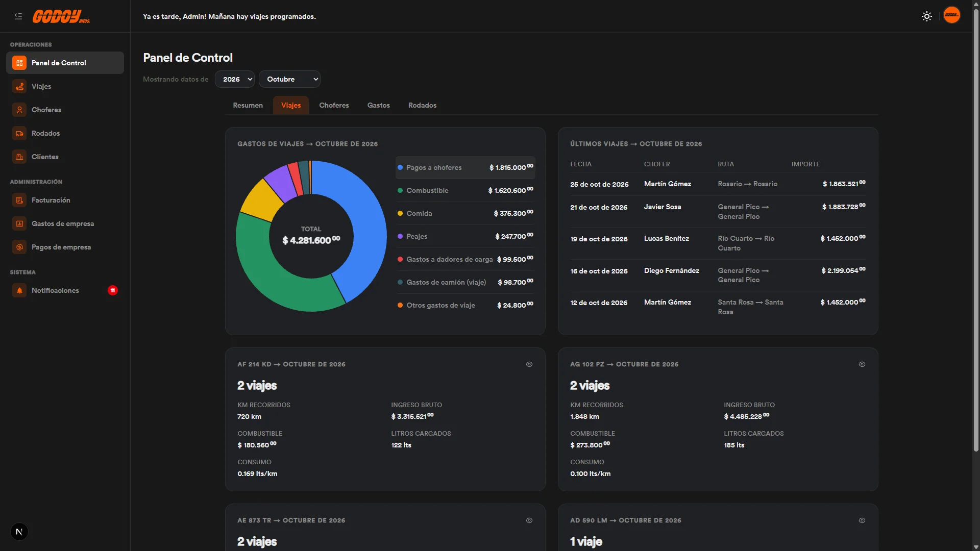The image size is (980, 551).
Task: Switch to the Choferes tab
Action: tap(334, 105)
